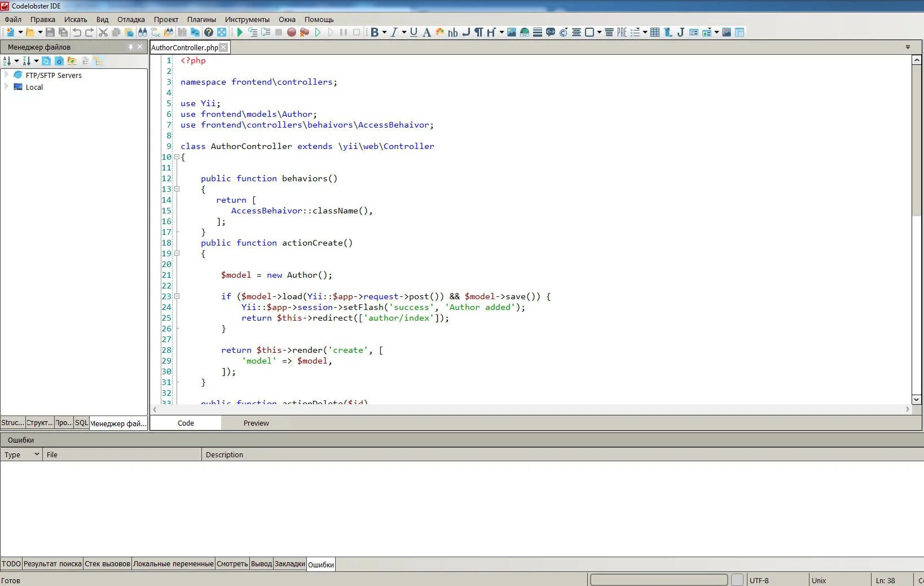Open the color palette icon
Image resolution: width=924 pixels, height=586 pixels.
[x=440, y=32]
